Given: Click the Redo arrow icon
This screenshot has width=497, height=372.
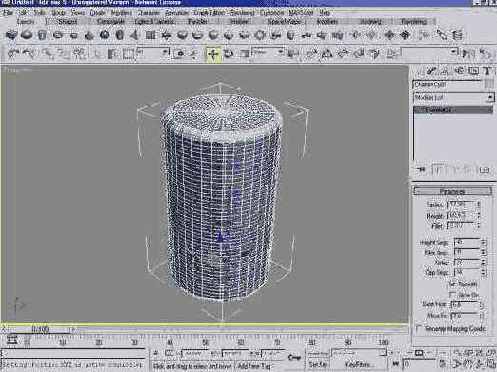Looking at the screenshot, I should click(30, 53).
